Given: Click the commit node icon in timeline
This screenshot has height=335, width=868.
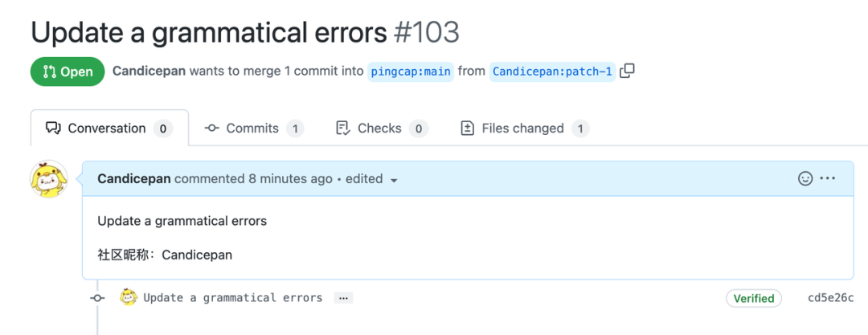Looking at the screenshot, I should [97, 298].
